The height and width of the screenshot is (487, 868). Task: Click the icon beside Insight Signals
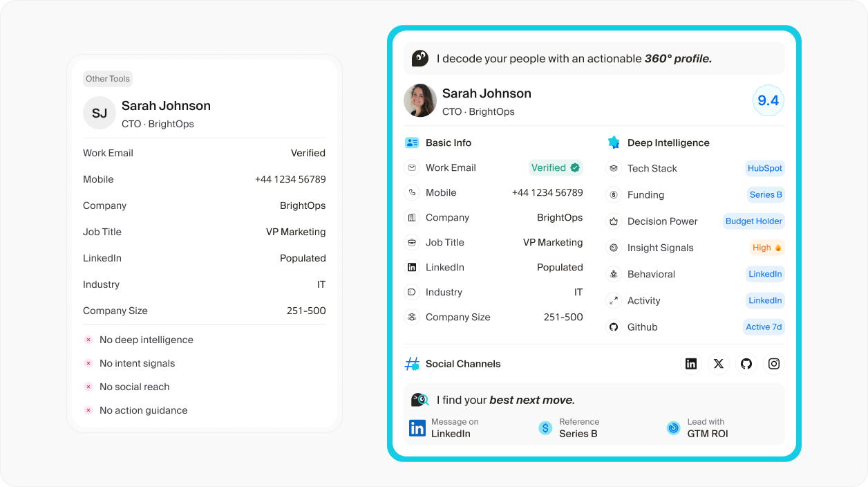coord(614,248)
